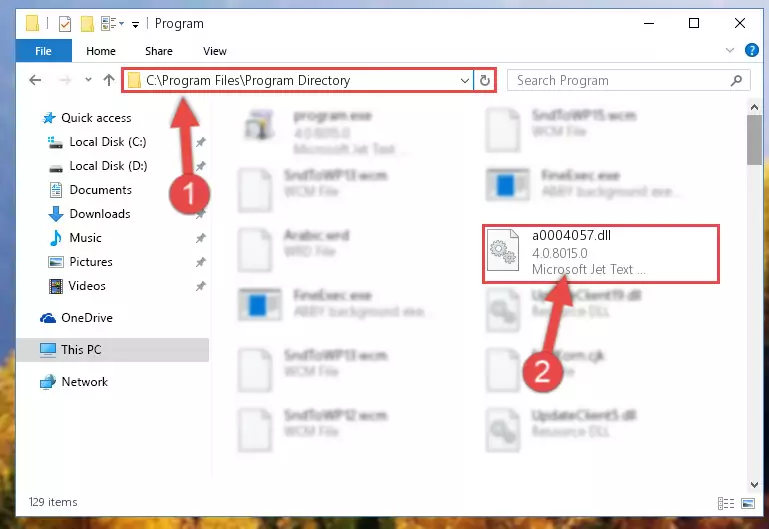Open Videos in the sidebar
Screen dimensions: 769x529
[x=87, y=286]
